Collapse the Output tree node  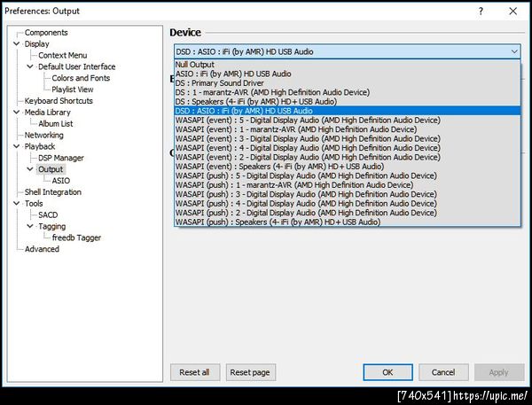(x=30, y=169)
